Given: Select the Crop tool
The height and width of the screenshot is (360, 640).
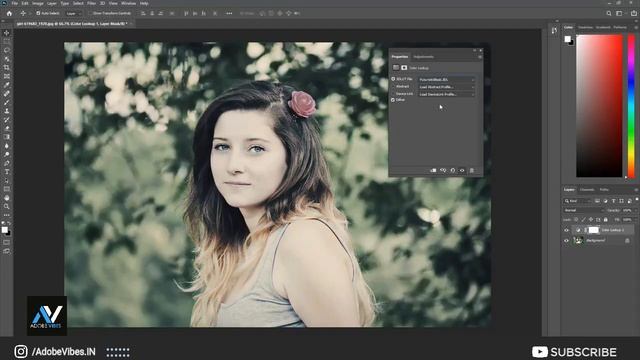Looking at the screenshot, I should click(7, 67).
